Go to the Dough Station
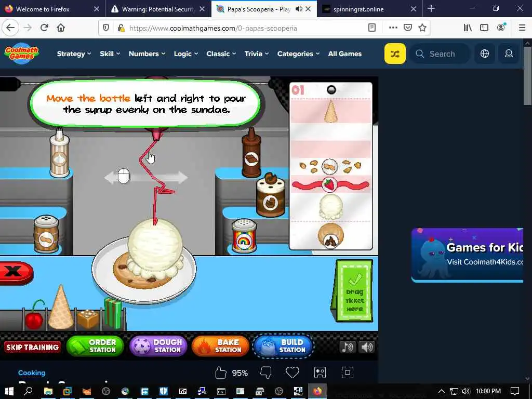 click(x=158, y=346)
